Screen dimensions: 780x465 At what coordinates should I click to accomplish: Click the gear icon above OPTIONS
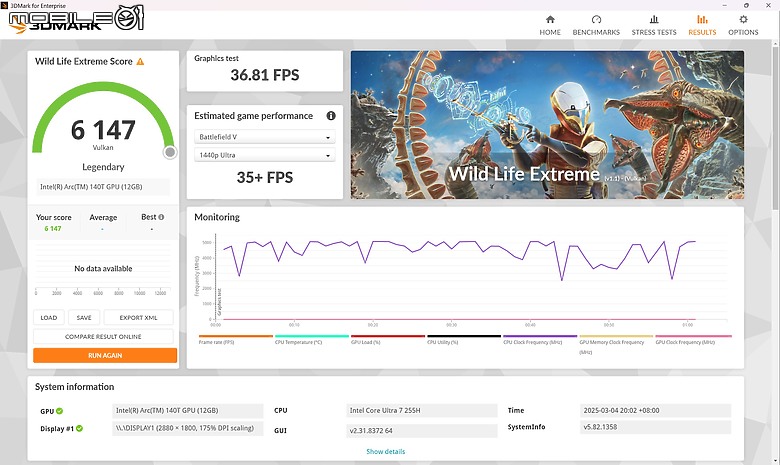click(743, 19)
